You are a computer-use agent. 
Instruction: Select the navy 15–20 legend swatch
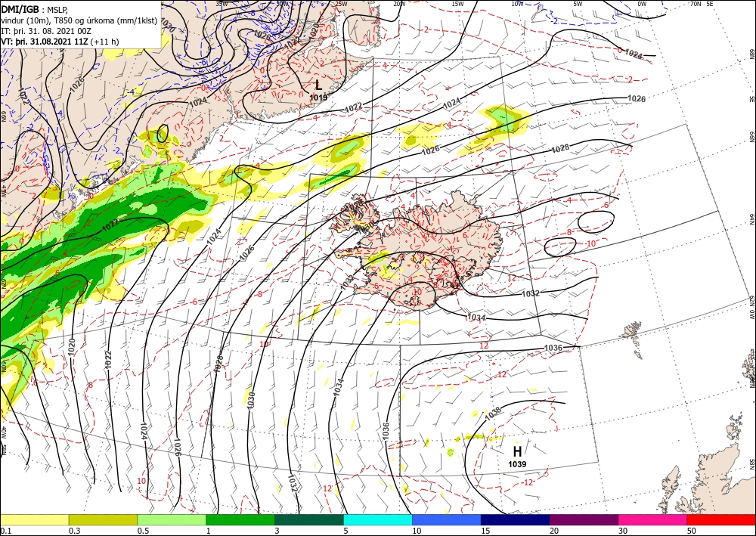(516, 519)
